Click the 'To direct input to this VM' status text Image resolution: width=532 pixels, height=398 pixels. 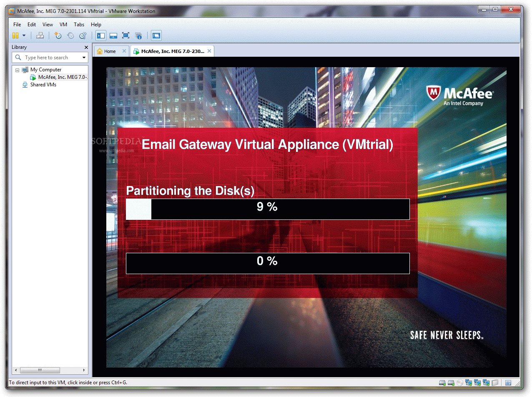[68, 383]
